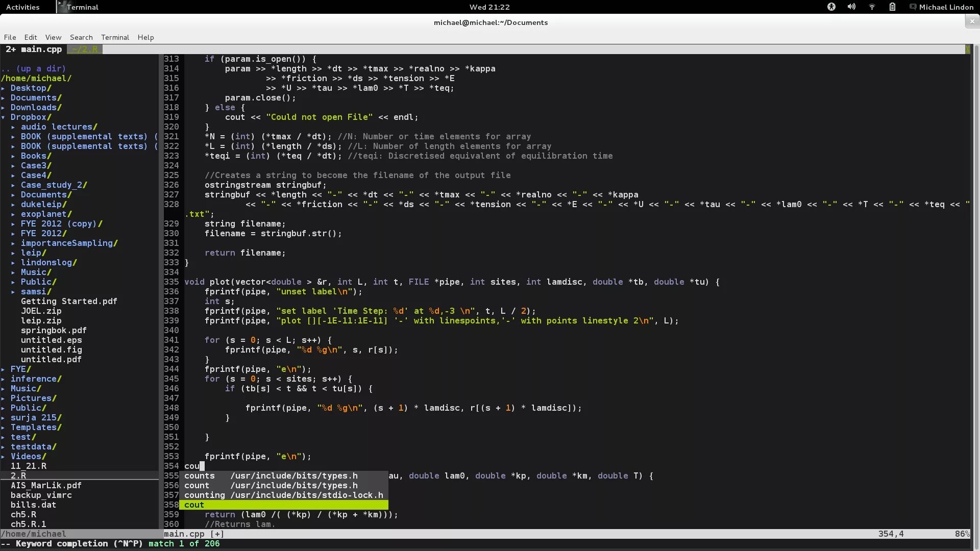This screenshot has height=551, width=980.
Task: Select 'counting' from autocomplete dropdown
Action: click(x=205, y=494)
